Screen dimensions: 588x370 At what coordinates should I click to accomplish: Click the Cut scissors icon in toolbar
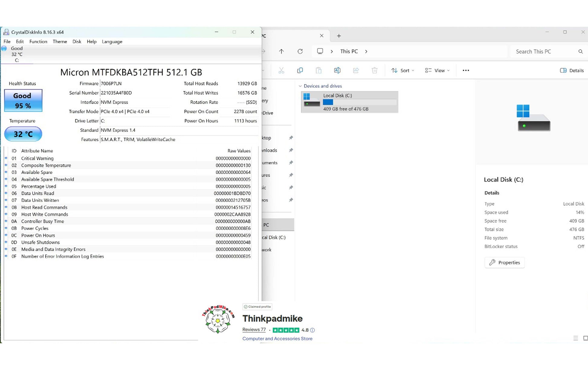coord(281,70)
